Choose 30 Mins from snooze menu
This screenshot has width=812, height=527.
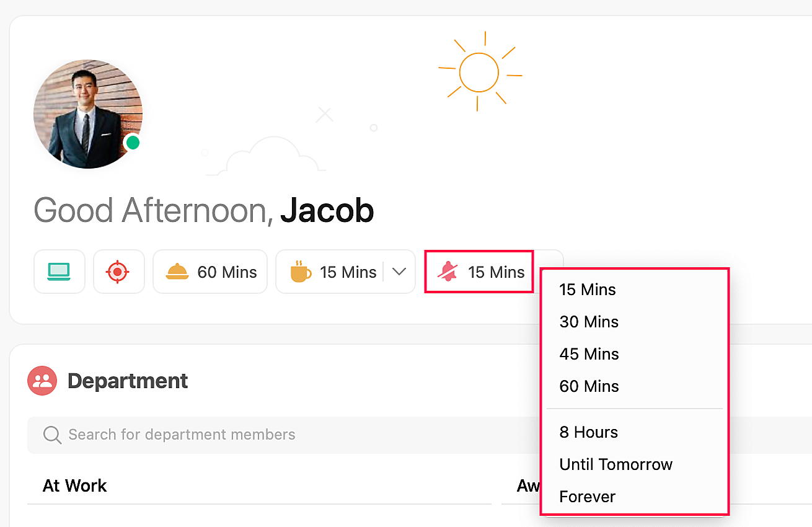pyautogui.click(x=588, y=322)
